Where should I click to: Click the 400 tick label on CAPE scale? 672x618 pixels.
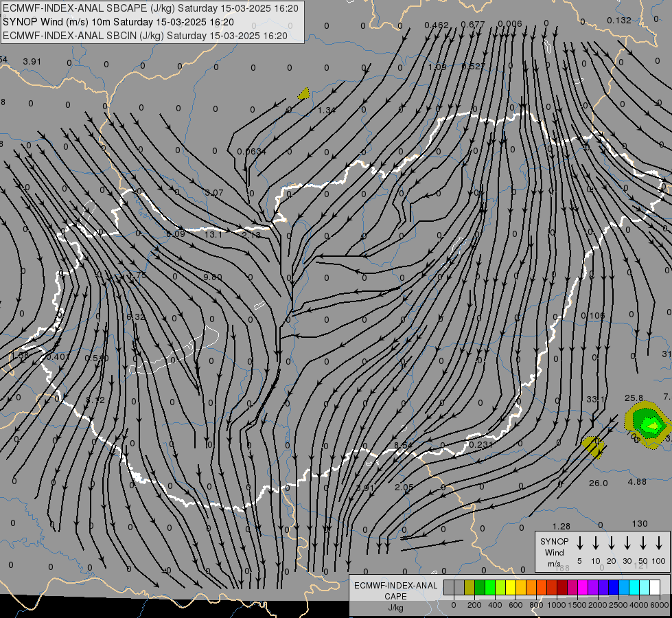[495, 605]
